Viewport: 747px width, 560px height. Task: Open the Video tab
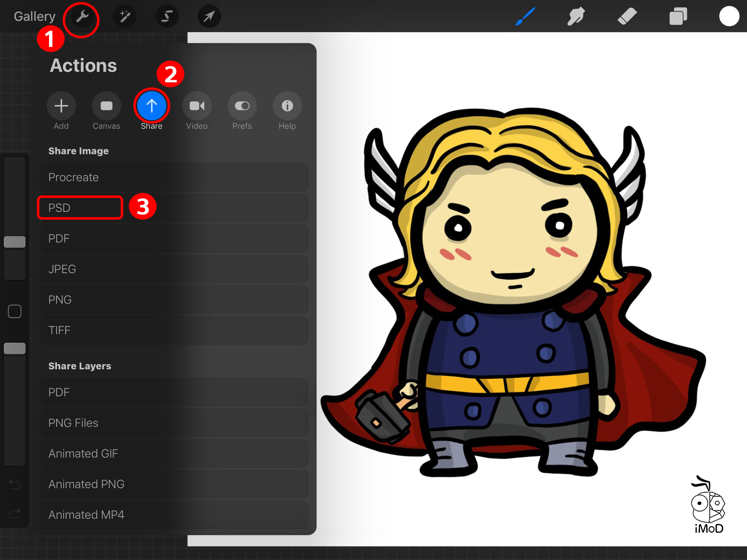tap(196, 106)
